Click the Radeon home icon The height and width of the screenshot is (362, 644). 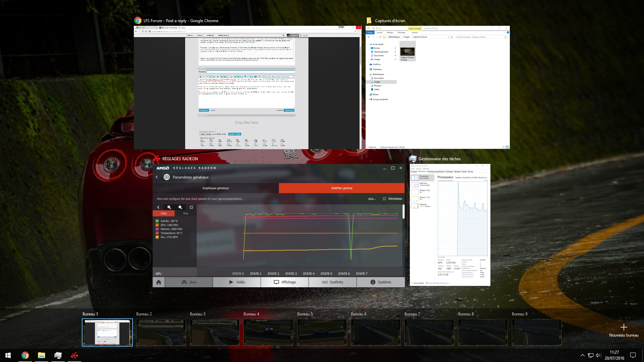point(159,282)
